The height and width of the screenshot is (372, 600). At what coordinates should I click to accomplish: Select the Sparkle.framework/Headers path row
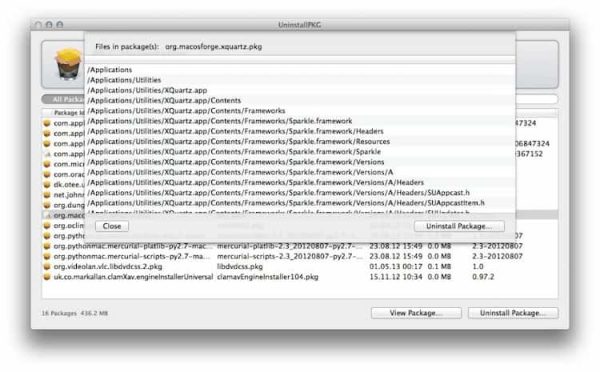pos(300,131)
